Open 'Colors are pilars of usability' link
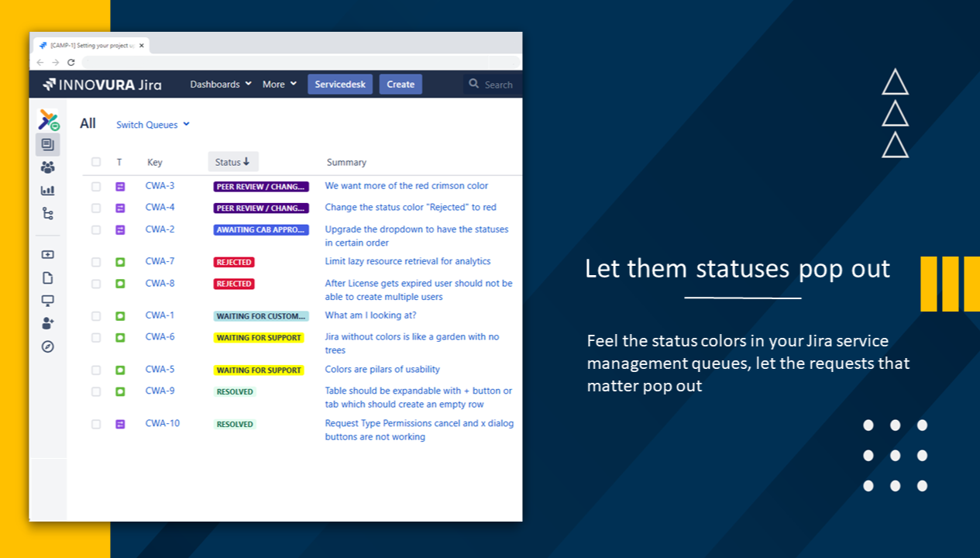The image size is (980, 558). point(382,370)
